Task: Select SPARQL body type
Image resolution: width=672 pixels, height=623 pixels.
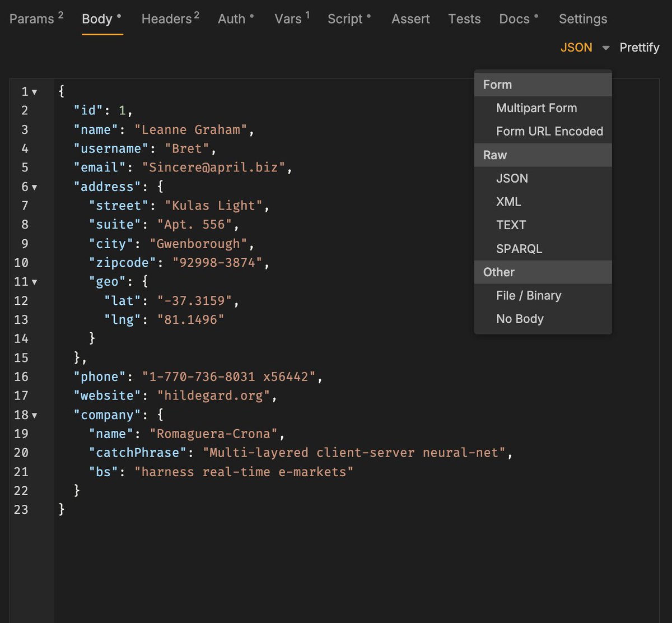Action: coord(543,249)
